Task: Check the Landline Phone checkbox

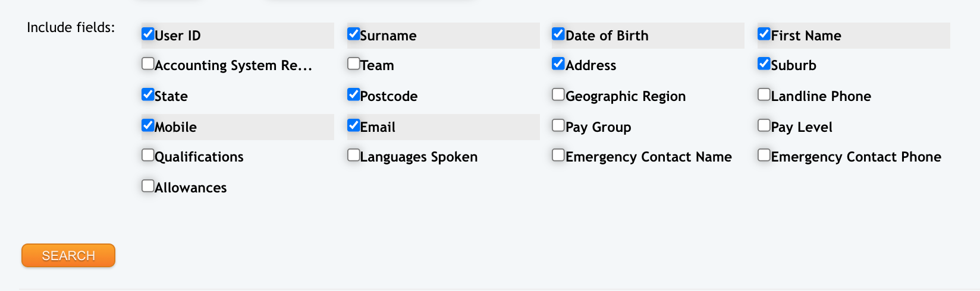Action: point(764,94)
